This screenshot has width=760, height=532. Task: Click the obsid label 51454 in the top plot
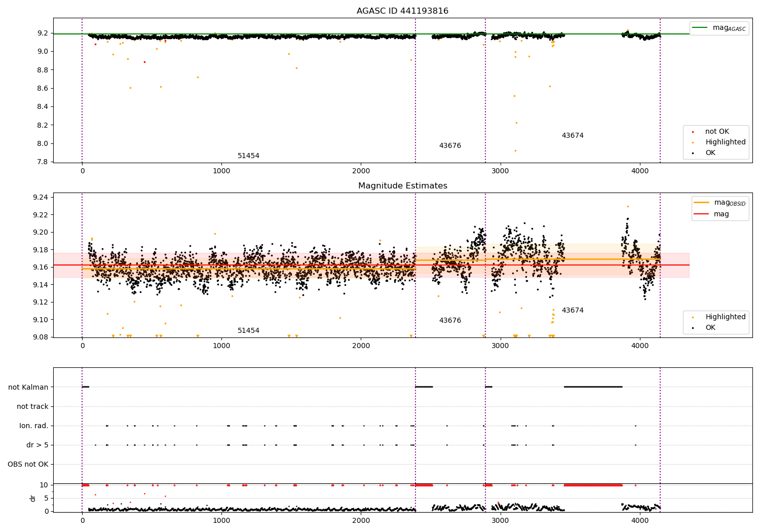pos(248,156)
